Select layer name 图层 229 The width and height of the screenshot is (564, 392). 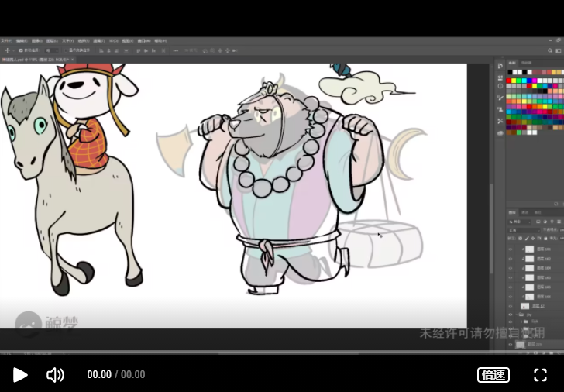(536, 345)
